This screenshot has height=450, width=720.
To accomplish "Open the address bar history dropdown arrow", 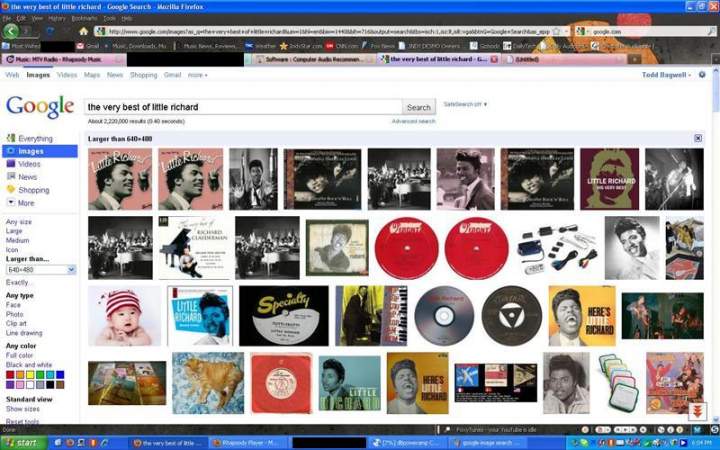I will click(567, 31).
